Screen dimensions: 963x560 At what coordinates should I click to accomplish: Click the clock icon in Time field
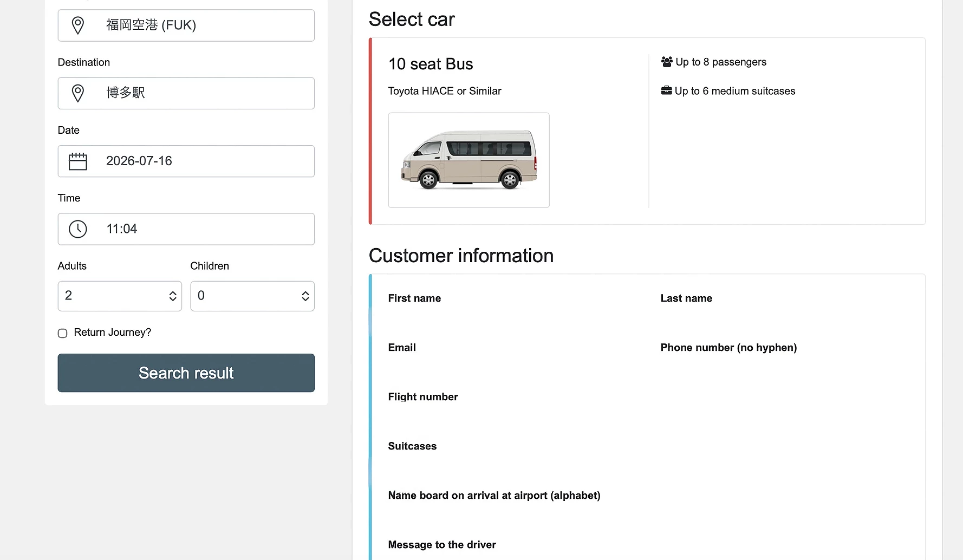point(78,229)
